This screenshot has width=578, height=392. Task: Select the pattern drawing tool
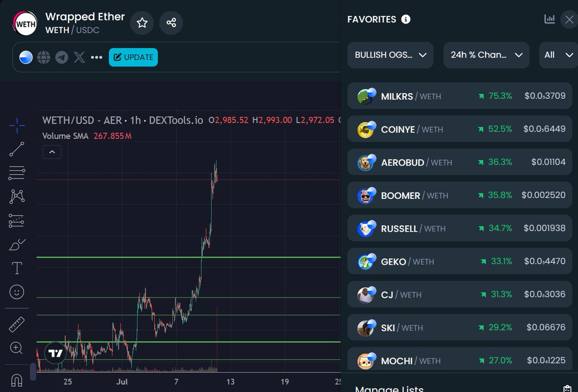click(17, 196)
